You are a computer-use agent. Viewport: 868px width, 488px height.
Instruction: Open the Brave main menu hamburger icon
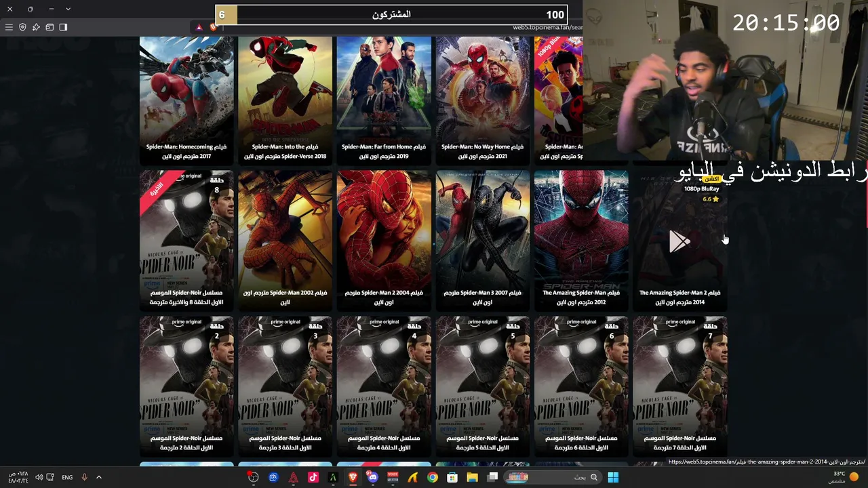[x=9, y=27]
